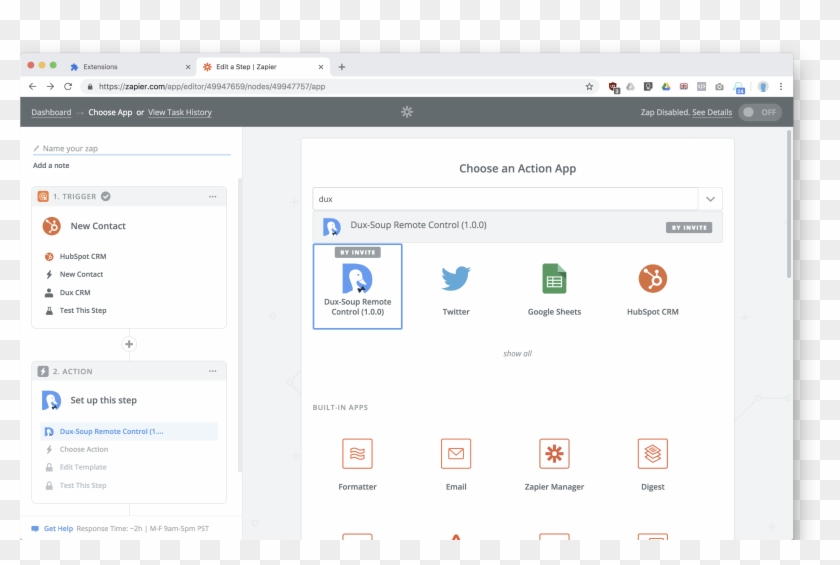Screen dimensions: 840x565
Task: Expand the app search dropdown arrow
Action: pos(710,199)
